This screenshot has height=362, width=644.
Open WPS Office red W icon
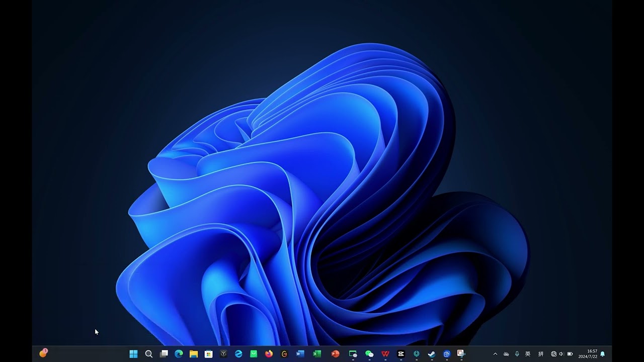385,354
